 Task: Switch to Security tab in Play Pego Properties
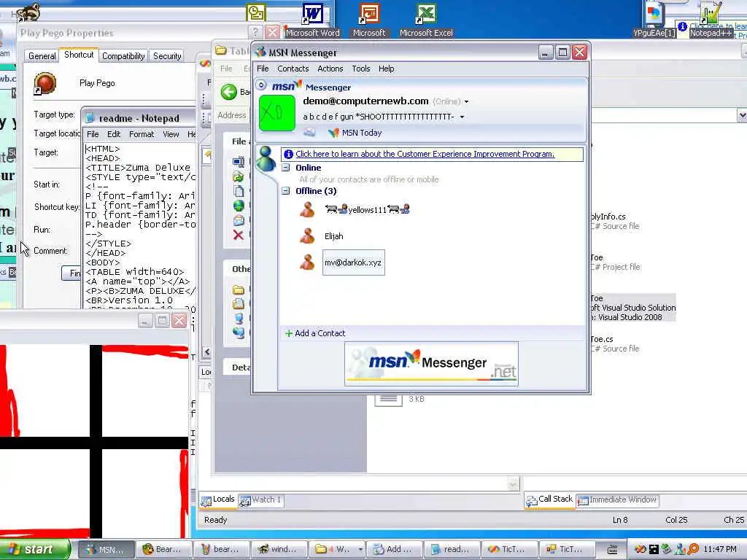point(167,56)
